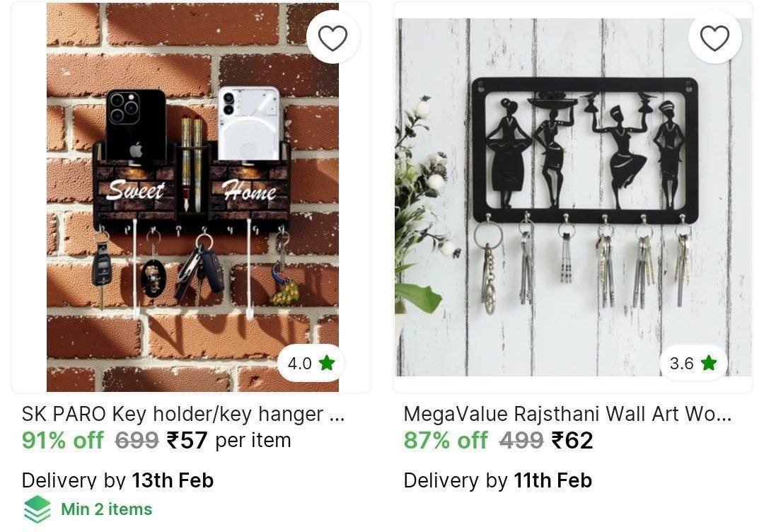Add SK PARO key holder to wishlist
The height and width of the screenshot is (532, 764).
point(332,37)
